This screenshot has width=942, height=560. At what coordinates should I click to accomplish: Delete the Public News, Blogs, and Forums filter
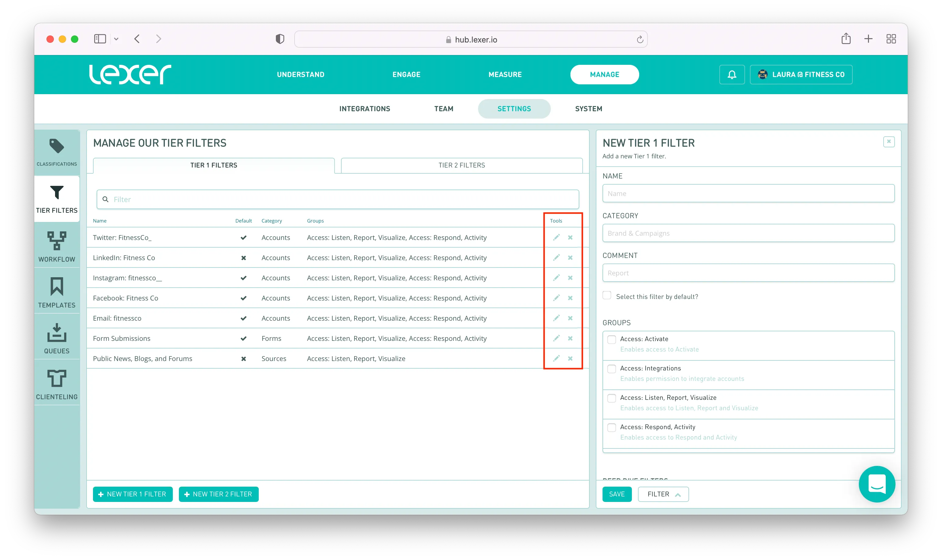point(570,359)
